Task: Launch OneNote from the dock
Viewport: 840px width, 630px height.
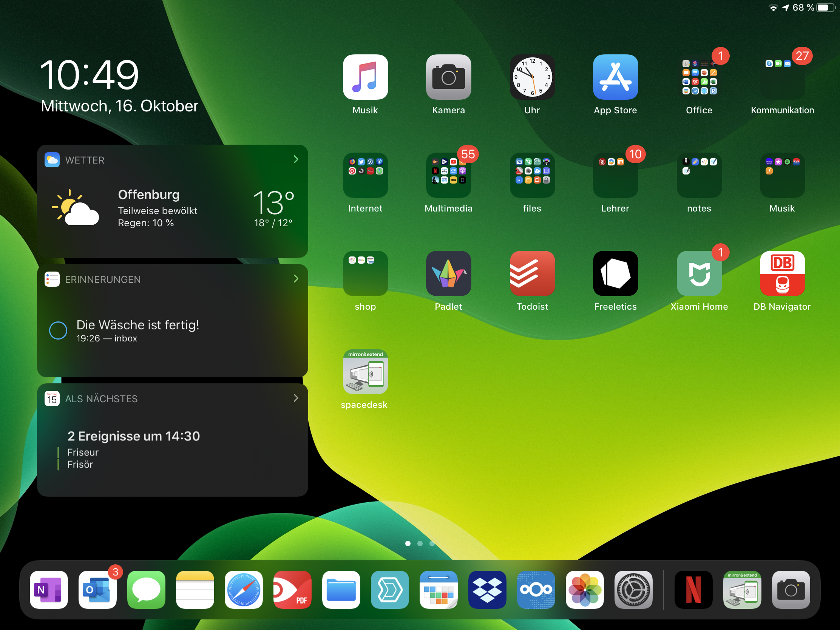Action: (x=49, y=589)
